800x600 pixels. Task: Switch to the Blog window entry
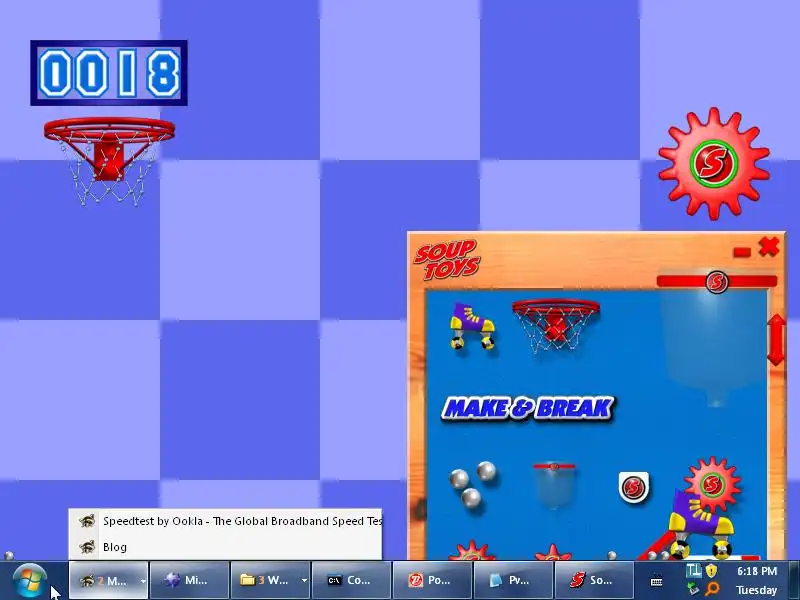(x=225, y=547)
